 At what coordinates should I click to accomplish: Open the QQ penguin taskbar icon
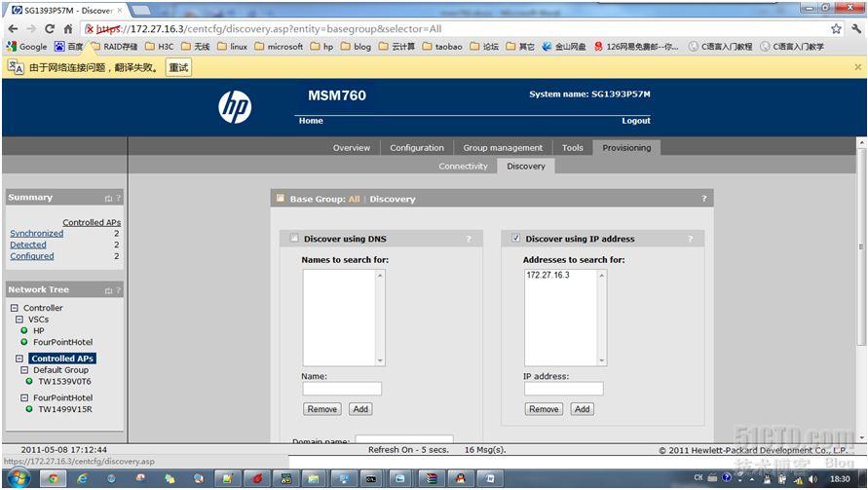460,479
